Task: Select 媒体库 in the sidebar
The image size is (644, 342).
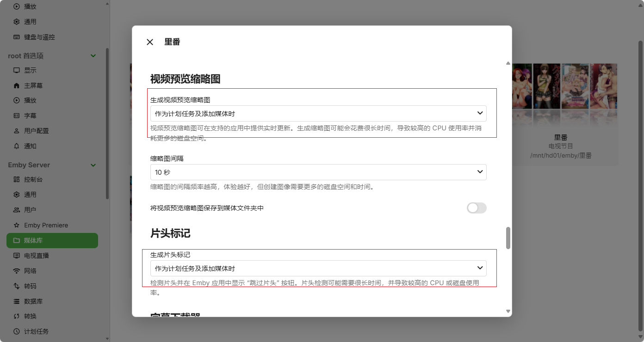Action: (52, 240)
